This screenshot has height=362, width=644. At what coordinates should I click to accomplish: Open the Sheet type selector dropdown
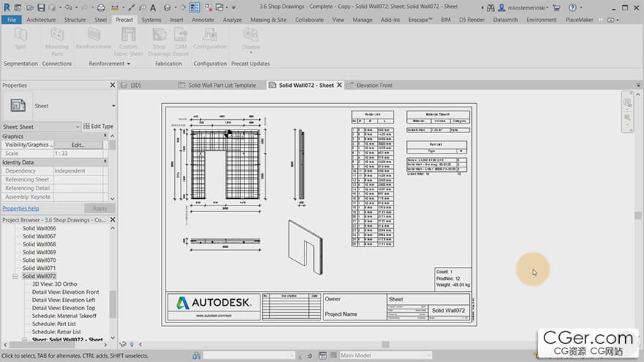pos(113,106)
